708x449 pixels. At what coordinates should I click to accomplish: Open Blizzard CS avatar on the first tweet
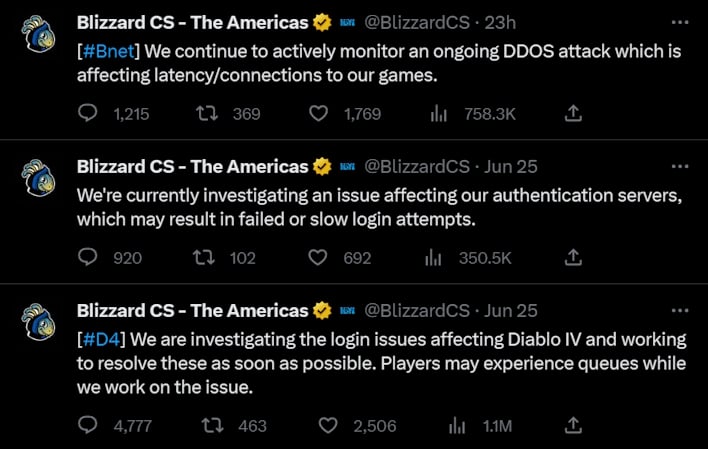pos(38,34)
